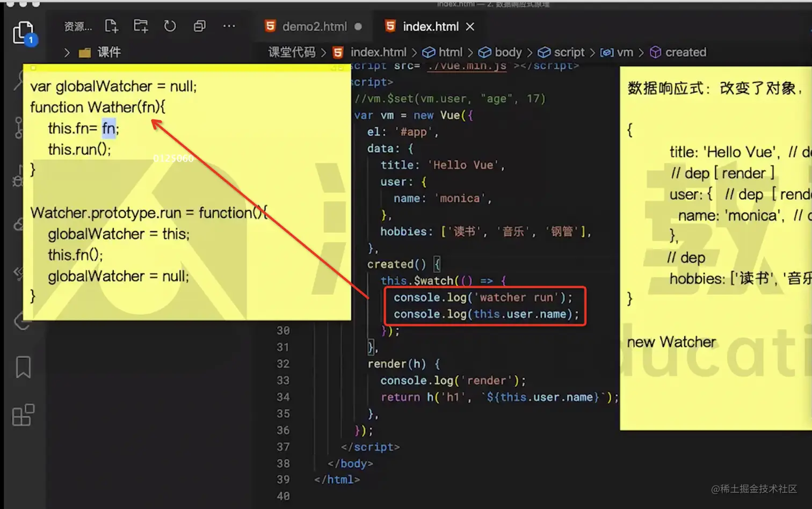The image size is (812, 509).
Task: Click 'this.run();' in sticky note
Action: click(x=79, y=149)
